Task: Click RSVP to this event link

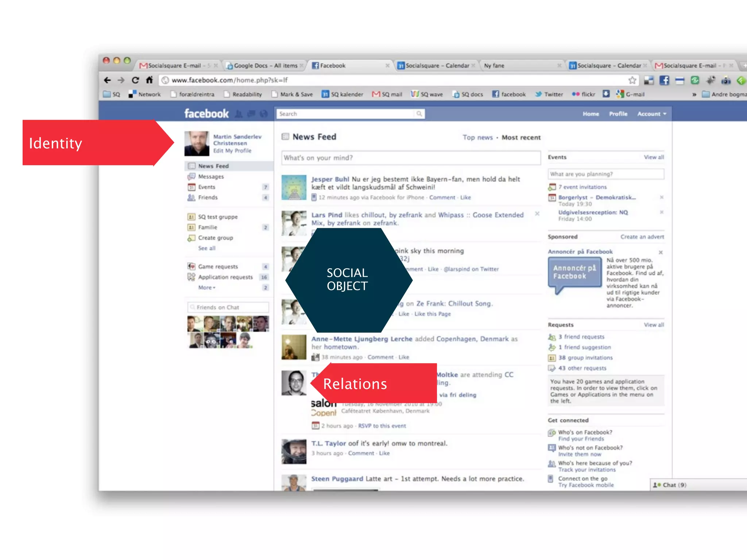Action: point(382,426)
